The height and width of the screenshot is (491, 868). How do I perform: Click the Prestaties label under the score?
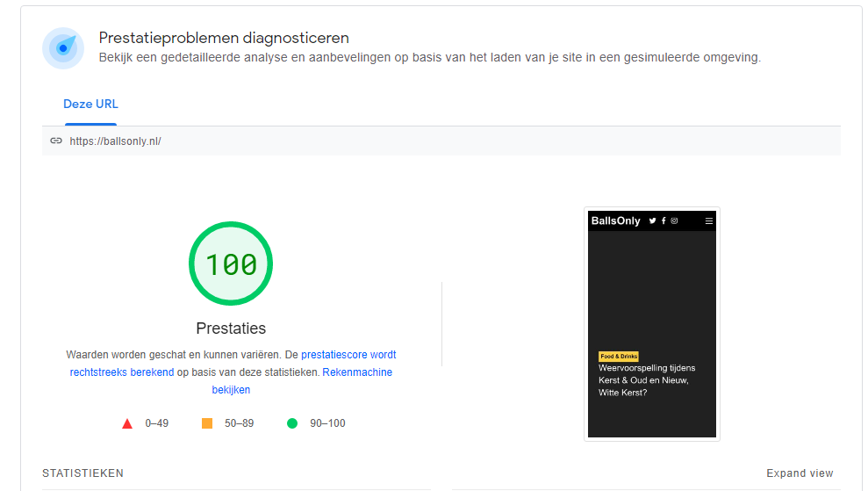(x=231, y=329)
